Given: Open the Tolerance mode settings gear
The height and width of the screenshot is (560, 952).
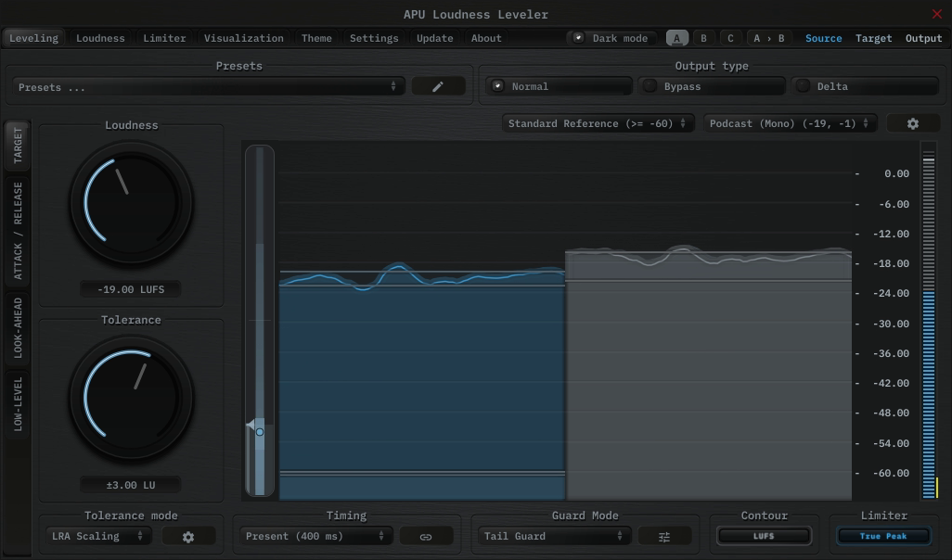Looking at the screenshot, I should tap(188, 535).
